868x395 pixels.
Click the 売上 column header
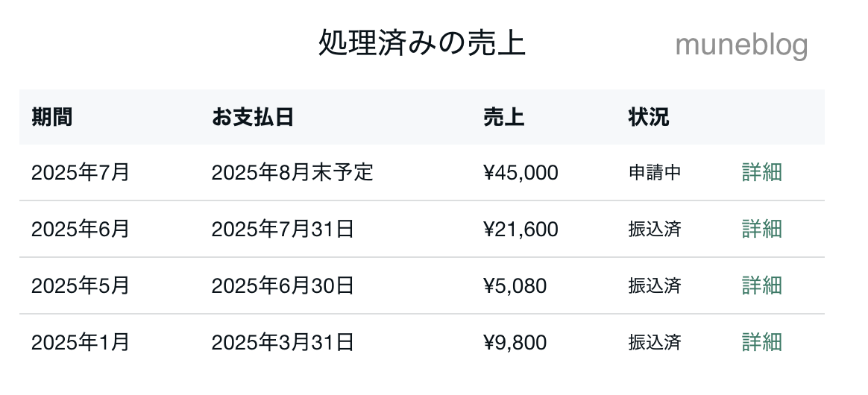click(504, 117)
